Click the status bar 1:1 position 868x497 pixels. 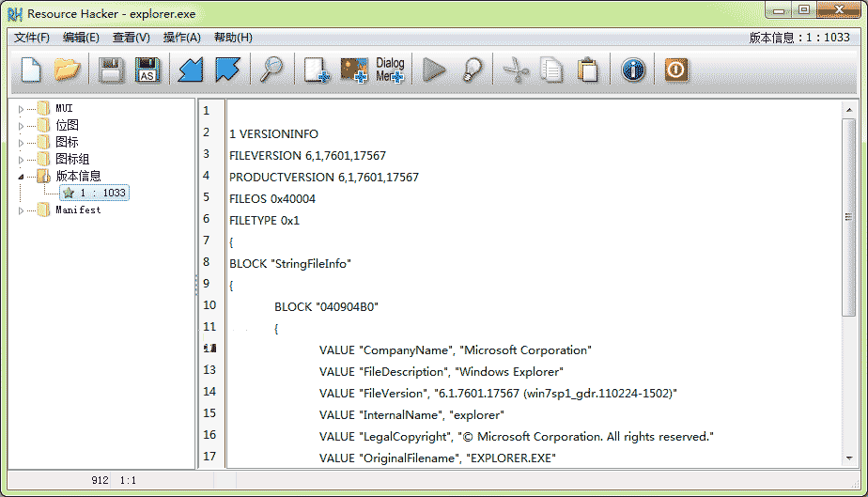pos(128,480)
